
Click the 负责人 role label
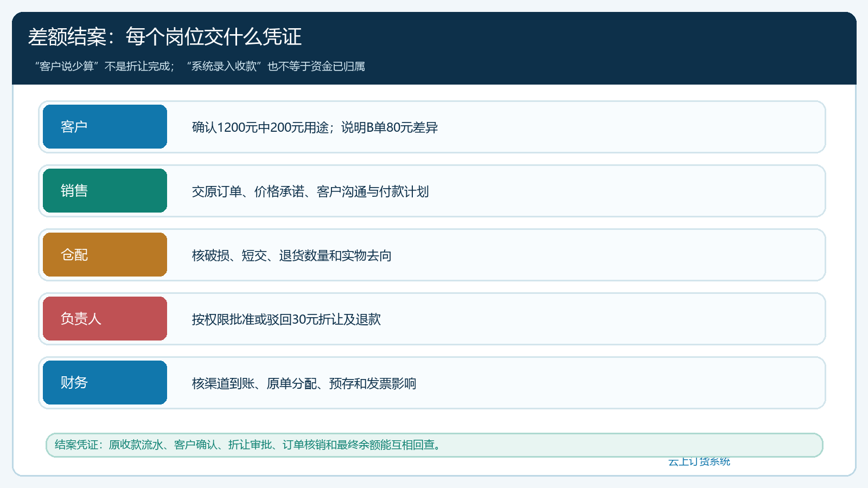coord(105,319)
